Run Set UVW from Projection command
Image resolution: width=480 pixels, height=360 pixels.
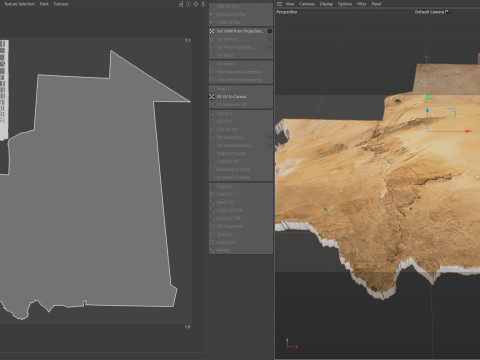pos(240,31)
